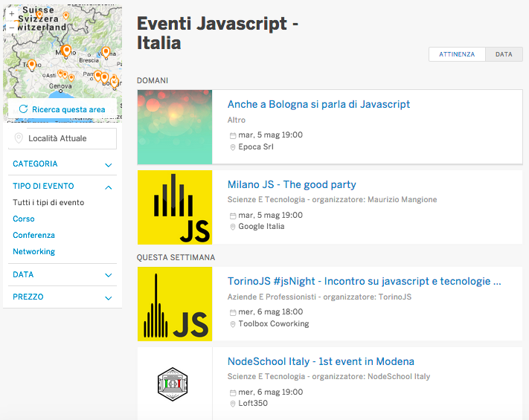Screen dimensions: 529x420
Task: Click the Verona map pin
Action: point(106,53)
